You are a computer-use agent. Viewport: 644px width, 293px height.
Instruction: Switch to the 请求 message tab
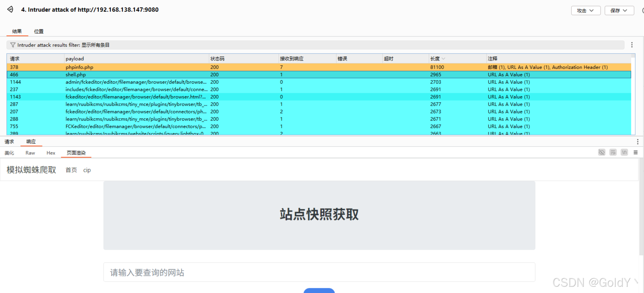tap(9, 142)
